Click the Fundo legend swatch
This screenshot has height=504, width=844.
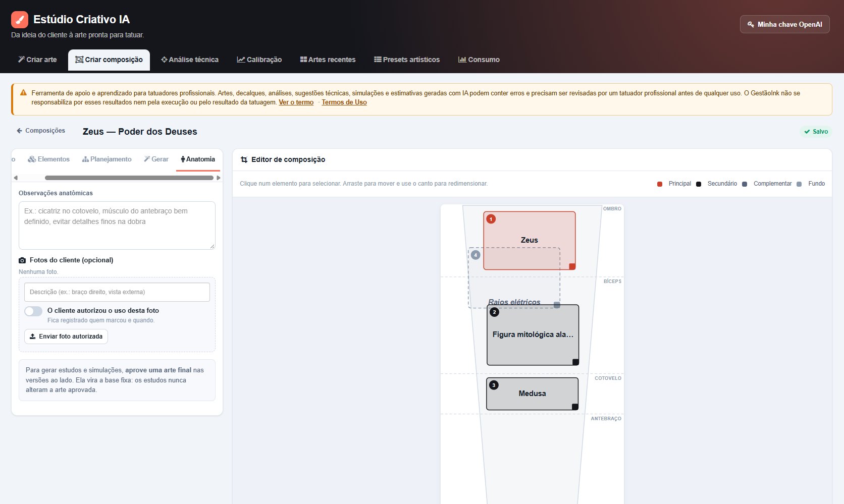point(799,184)
